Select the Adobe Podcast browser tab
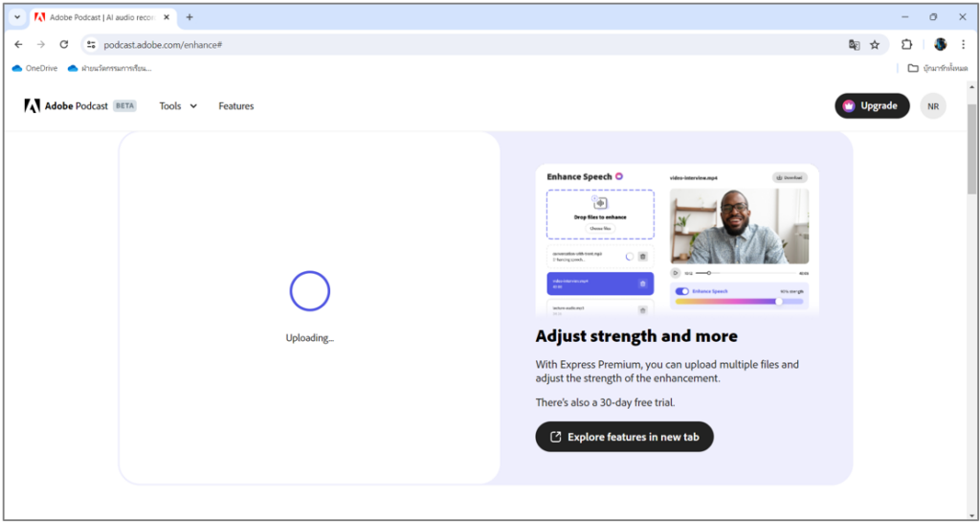The width and height of the screenshot is (980, 522). click(96, 17)
